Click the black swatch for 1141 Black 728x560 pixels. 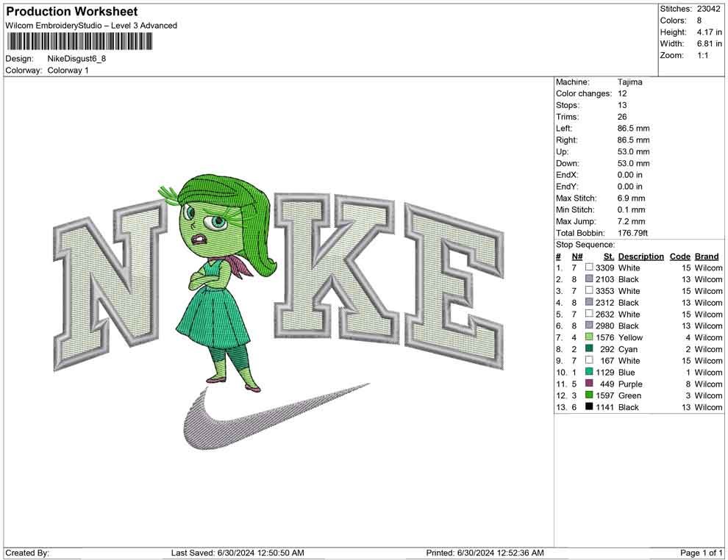point(589,406)
